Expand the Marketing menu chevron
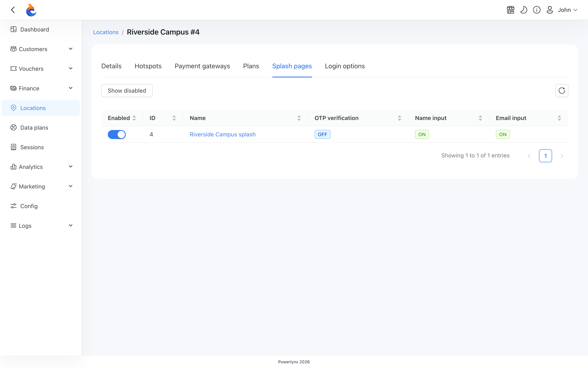 coord(71,186)
